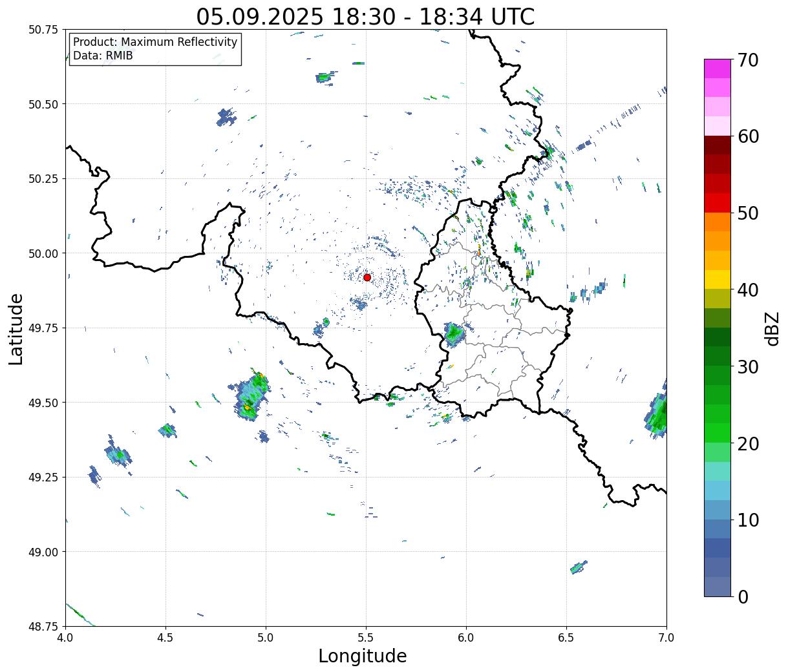Click the colorbar tick label 70
The image size is (788, 672).
click(748, 60)
